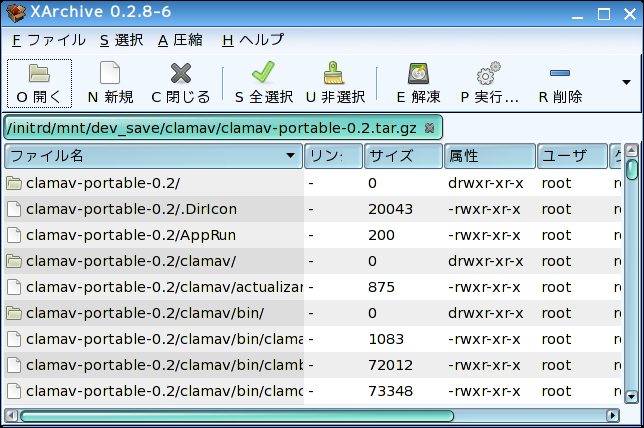Click size value 72012
644x428 pixels.
[390, 365]
